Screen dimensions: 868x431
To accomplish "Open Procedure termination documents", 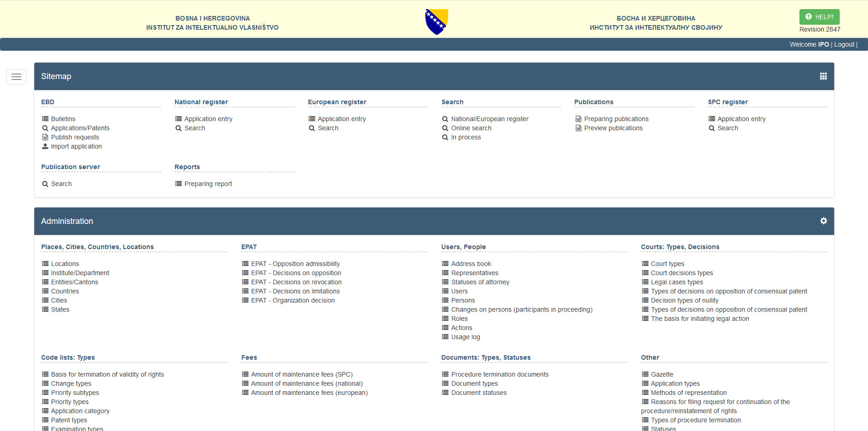I will [500, 374].
